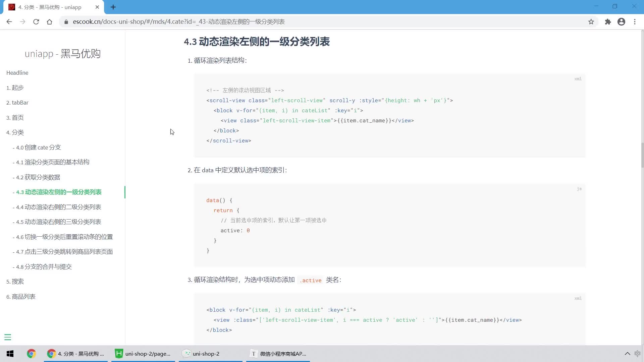Open a new browser tab
644x362 pixels.
tap(113, 7)
